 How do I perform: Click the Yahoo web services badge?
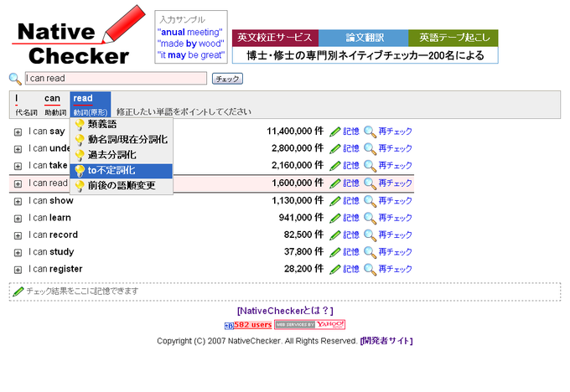pos(309,324)
